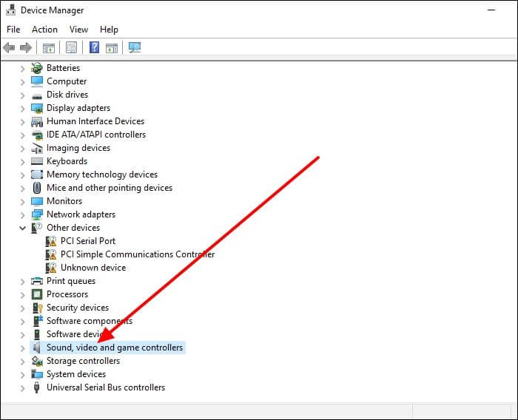Expand the Network adapters node
This screenshot has height=420, width=518.
pyautogui.click(x=22, y=215)
